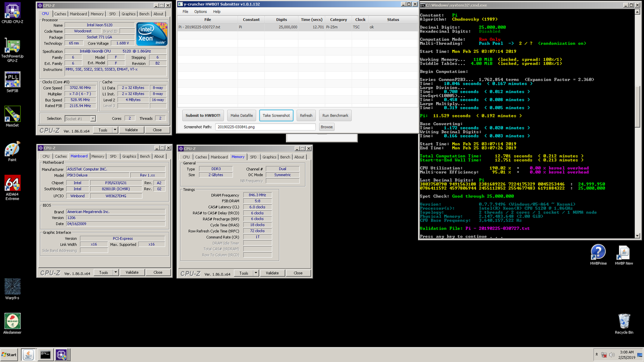Screen dimensions: 644x362
Task: Click the Screenshot Path input field
Action: (265, 127)
